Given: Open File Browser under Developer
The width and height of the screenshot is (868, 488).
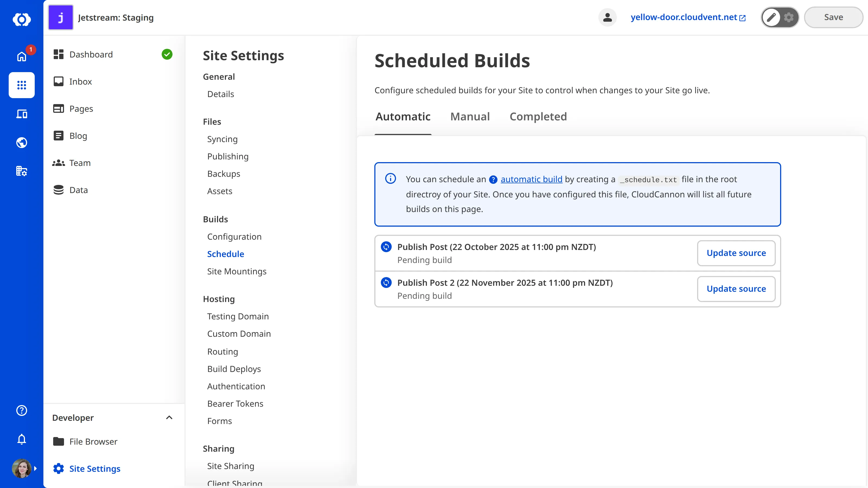Looking at the screenshot, I should (x=85, y=442).
